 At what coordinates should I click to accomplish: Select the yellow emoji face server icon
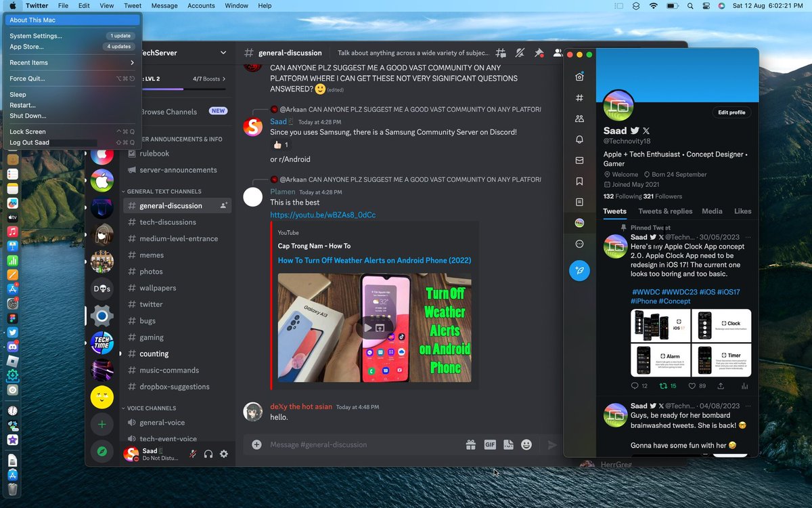[x=101, y=398]
